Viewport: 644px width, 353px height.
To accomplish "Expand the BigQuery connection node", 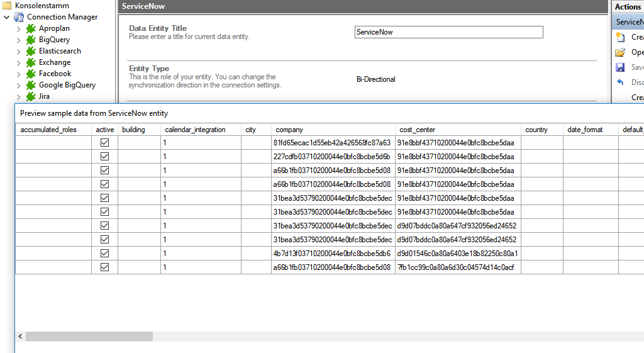I will coord(18,40).
